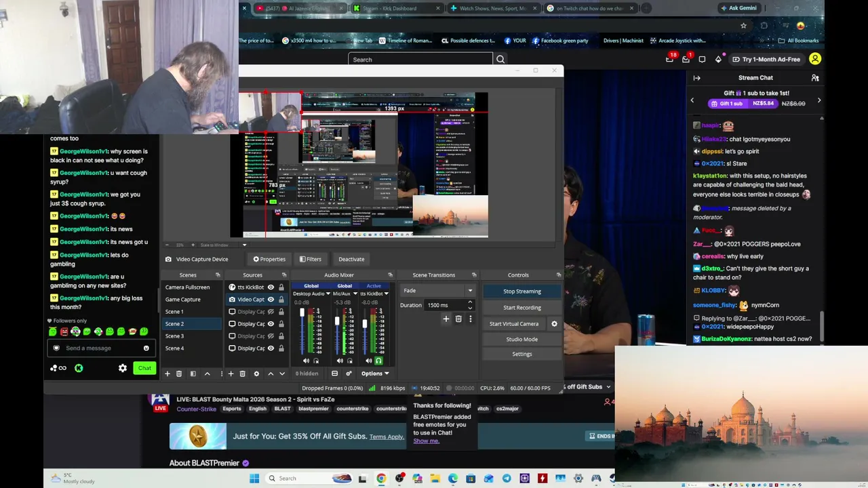The image size is (868, 488).
Task: Mute the Desktop Audio channel
Action: coord(306,361)
